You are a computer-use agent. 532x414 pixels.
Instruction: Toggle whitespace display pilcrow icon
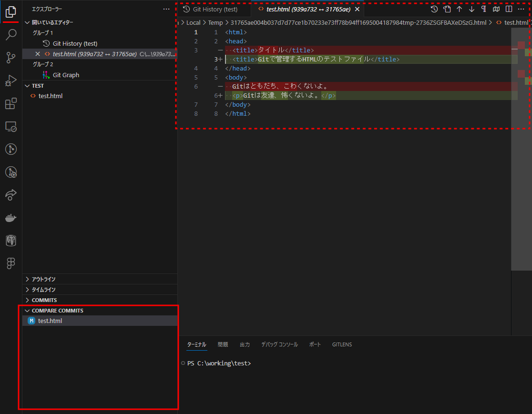point(484,9)
